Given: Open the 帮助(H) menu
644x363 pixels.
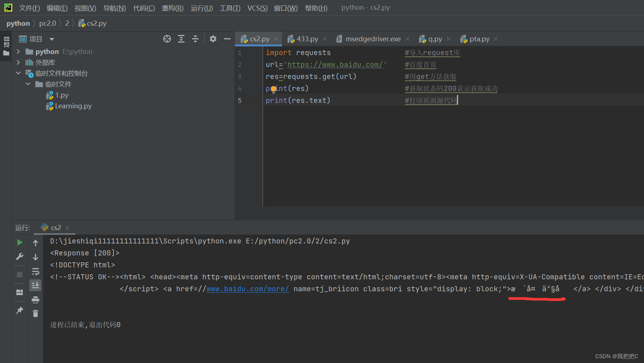Looking at the screenshot, I should click(316, 8).
